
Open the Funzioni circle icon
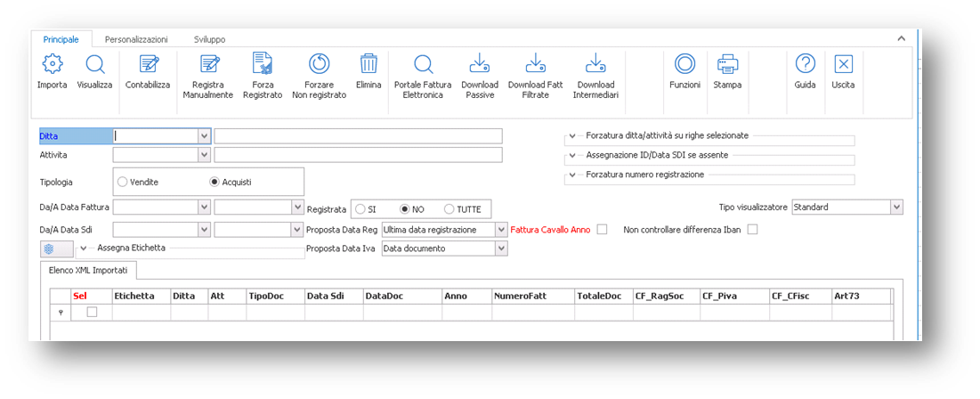point(685,64)
